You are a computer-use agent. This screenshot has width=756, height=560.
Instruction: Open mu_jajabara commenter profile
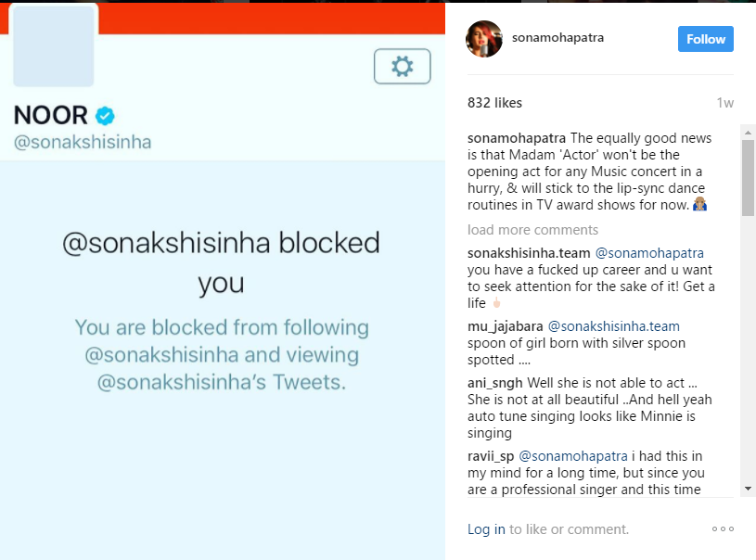tap(506, 326)
